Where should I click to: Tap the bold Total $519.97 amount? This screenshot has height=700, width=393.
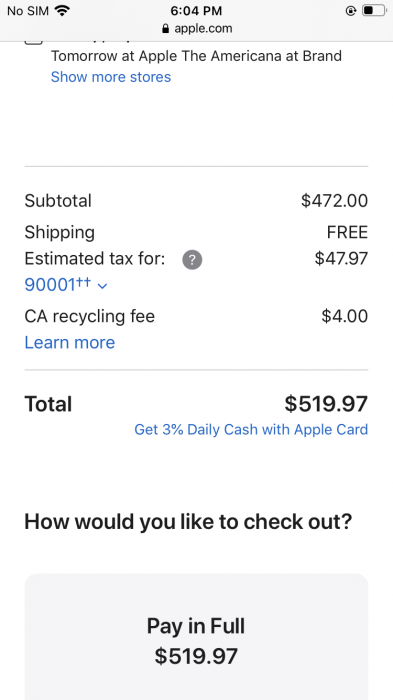pos(326,404)
